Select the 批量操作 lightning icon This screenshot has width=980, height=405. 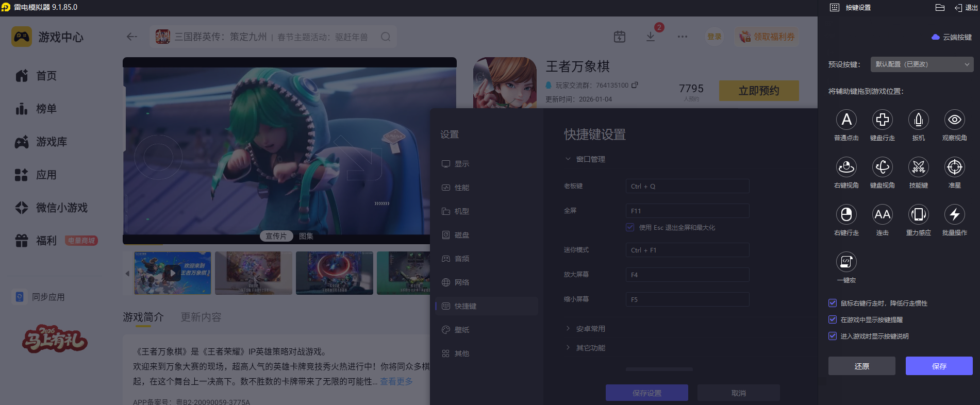pos(954,214)
